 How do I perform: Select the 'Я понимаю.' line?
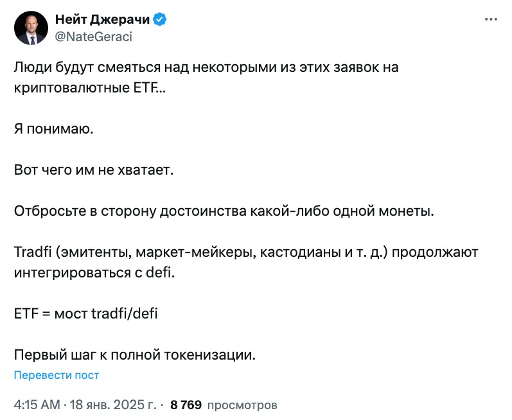tap(53, 129)
